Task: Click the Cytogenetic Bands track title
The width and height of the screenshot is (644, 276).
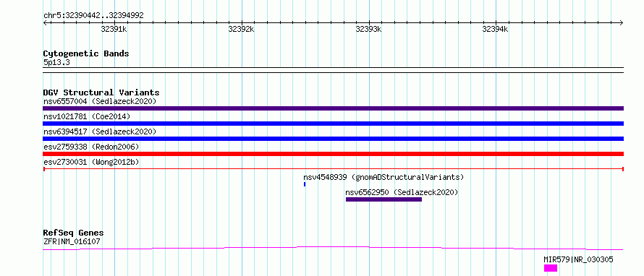Action: pos(86,53)
